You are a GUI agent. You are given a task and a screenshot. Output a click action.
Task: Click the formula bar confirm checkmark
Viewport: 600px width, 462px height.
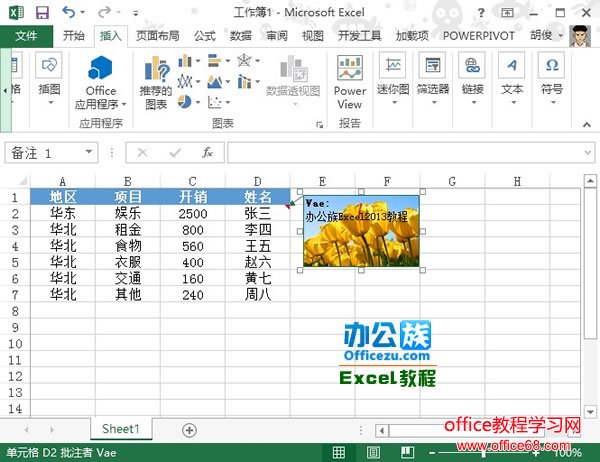pos(175,153)
